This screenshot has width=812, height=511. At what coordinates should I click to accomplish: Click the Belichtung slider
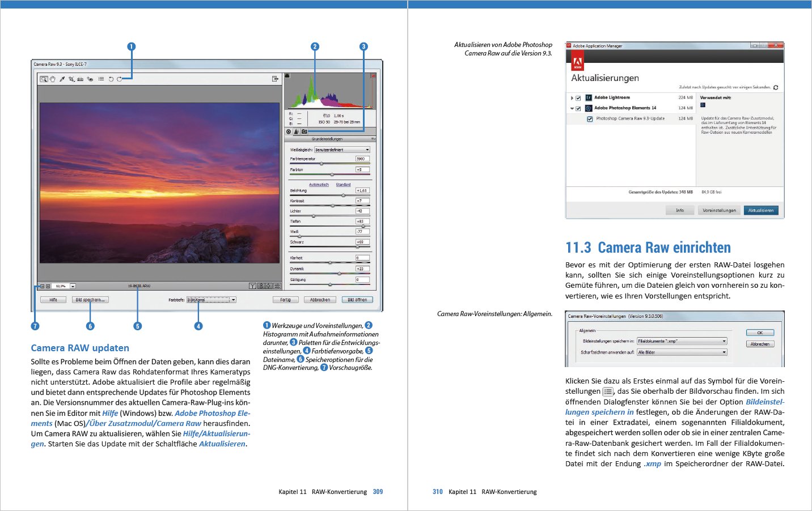pos(329,195)
